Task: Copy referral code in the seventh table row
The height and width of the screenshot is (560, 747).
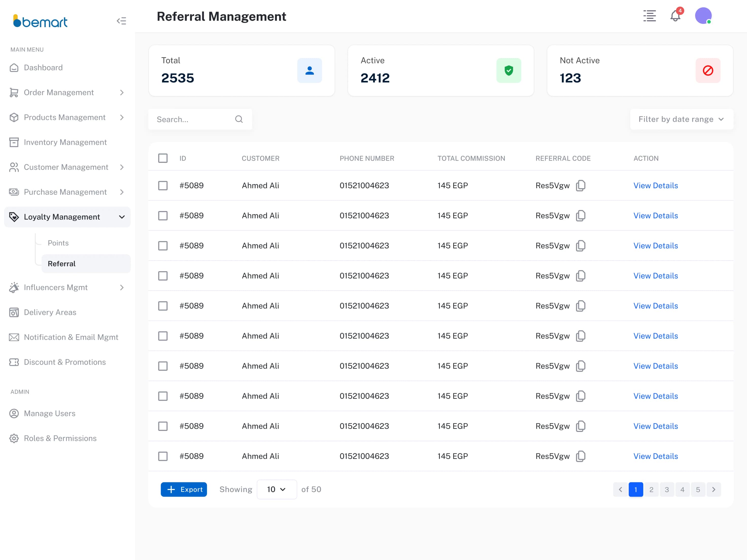Action: tap(581, 366)
